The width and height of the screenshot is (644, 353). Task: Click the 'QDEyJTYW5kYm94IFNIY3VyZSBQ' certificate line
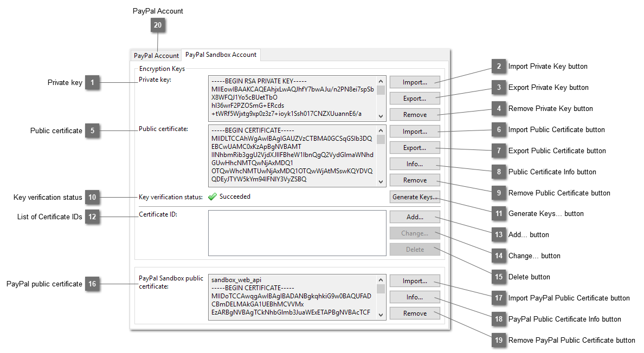click(x=259, y=179)
